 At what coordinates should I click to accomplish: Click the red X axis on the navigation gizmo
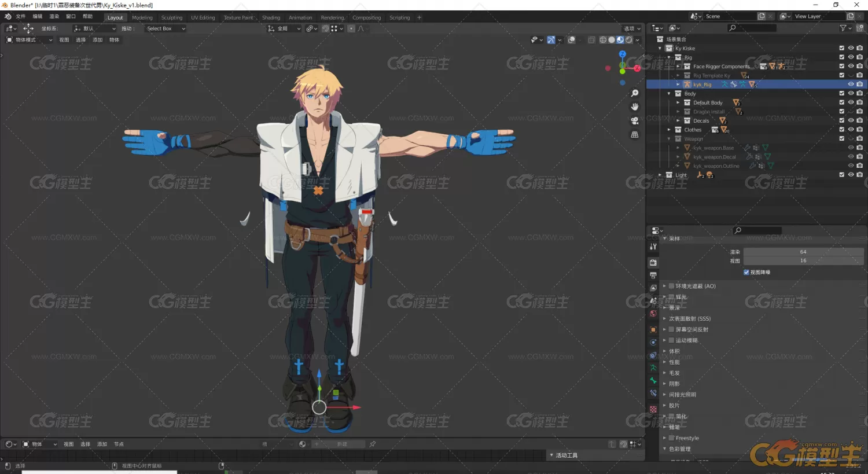(637, 68)
